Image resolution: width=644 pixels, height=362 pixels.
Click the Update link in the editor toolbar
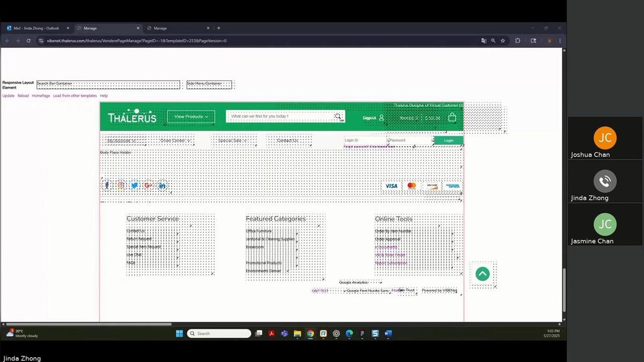click(x=8, y=95)
